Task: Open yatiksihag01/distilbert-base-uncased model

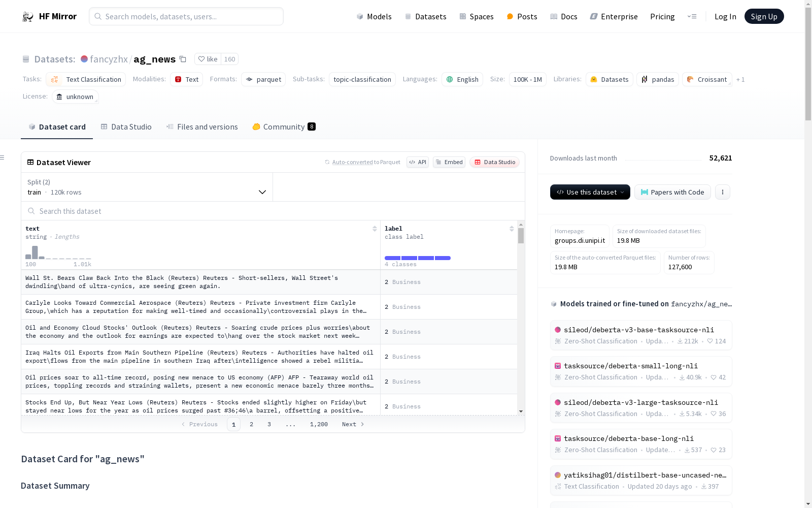Action: click(641, 481)
